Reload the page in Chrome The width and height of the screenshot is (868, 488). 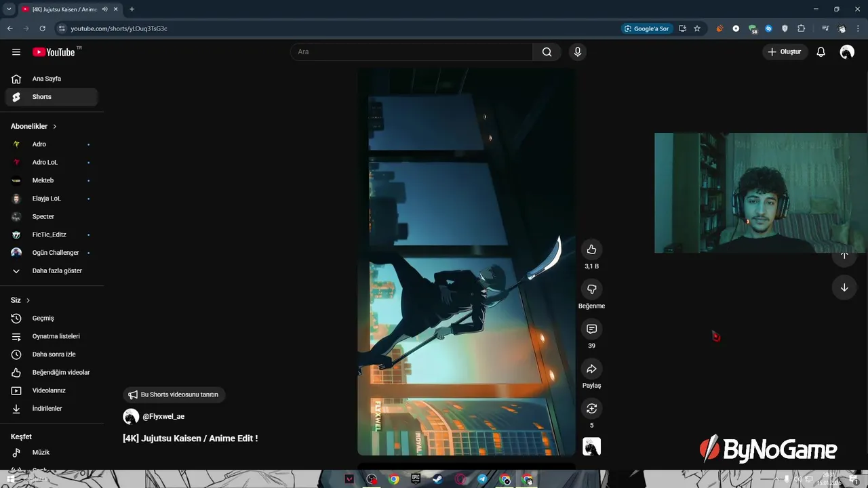pyautogui.click(x=42, y=28)
